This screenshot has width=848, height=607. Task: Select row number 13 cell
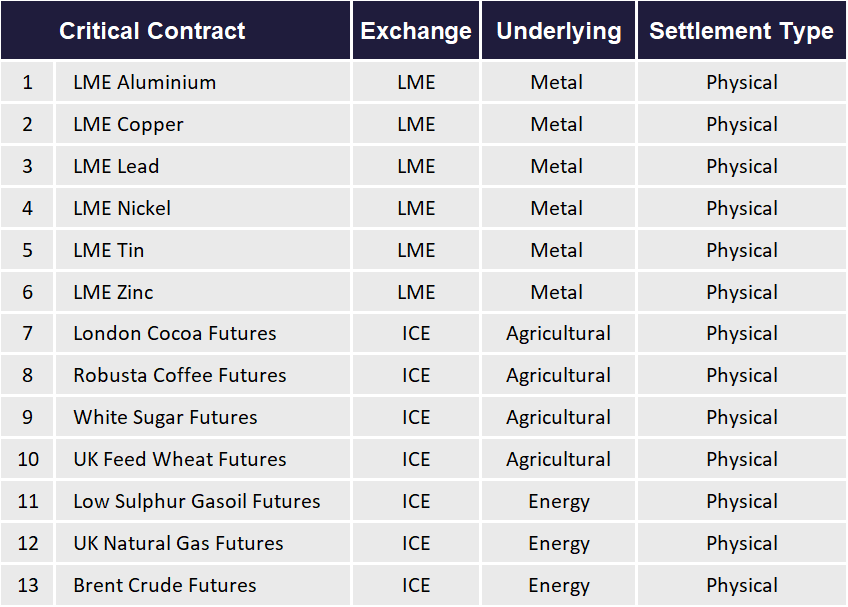(27, 585)
